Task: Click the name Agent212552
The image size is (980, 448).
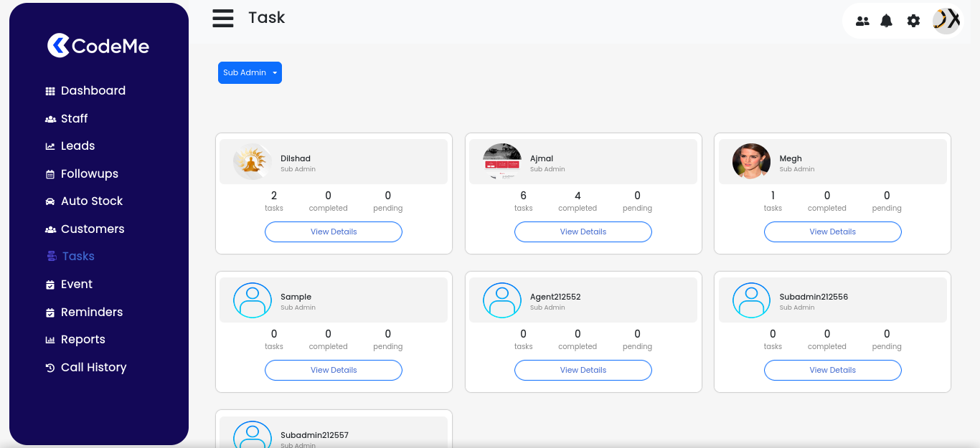Action: (x=555, y=297)
